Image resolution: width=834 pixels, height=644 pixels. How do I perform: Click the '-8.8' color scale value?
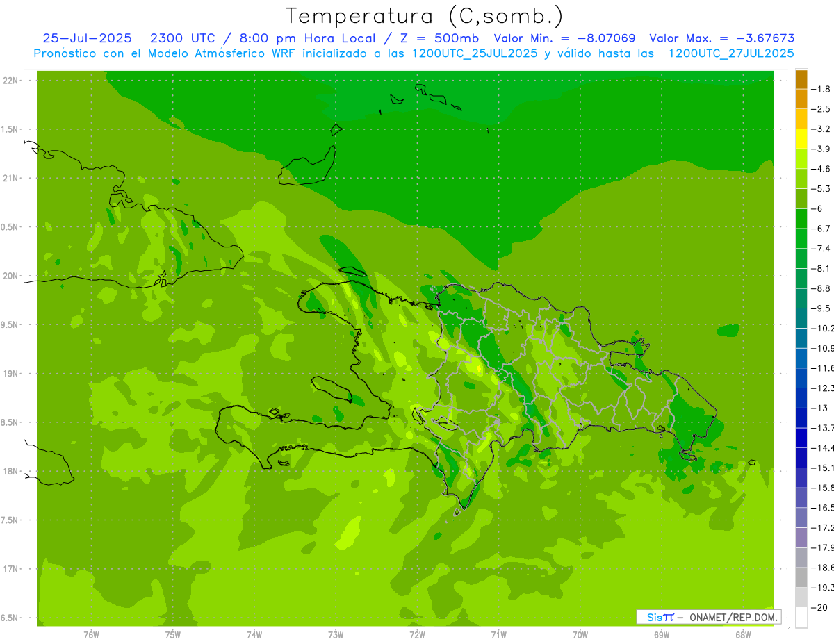click(x=821, y=288)
